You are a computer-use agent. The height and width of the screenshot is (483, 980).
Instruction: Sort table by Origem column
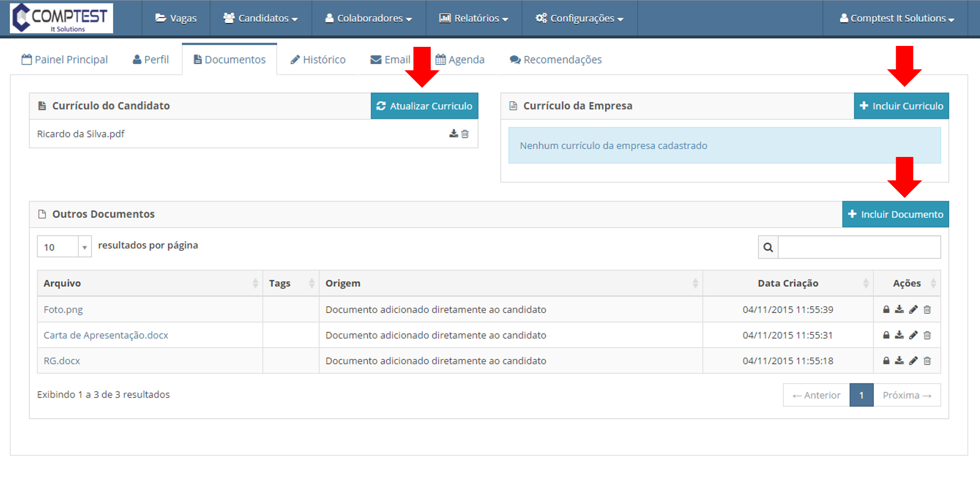point(511,283)
